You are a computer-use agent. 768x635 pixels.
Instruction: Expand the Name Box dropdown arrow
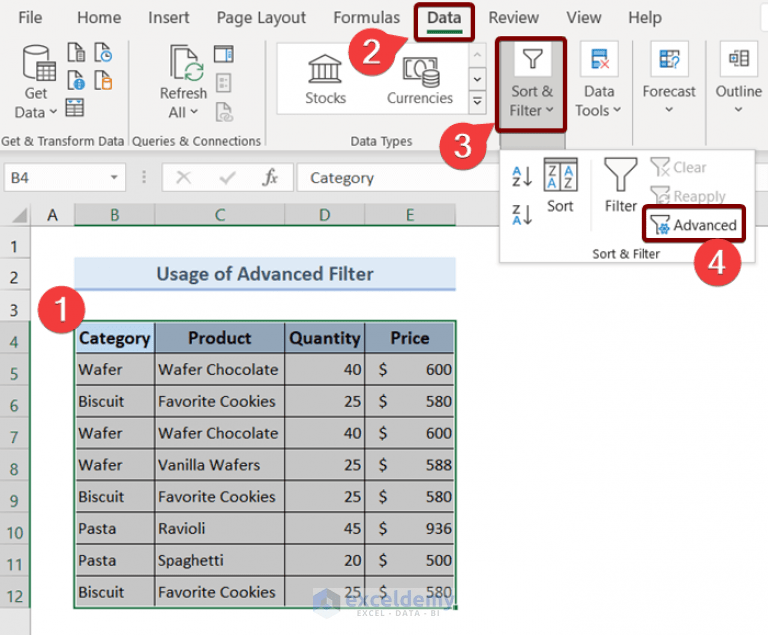tap(115, 177)
